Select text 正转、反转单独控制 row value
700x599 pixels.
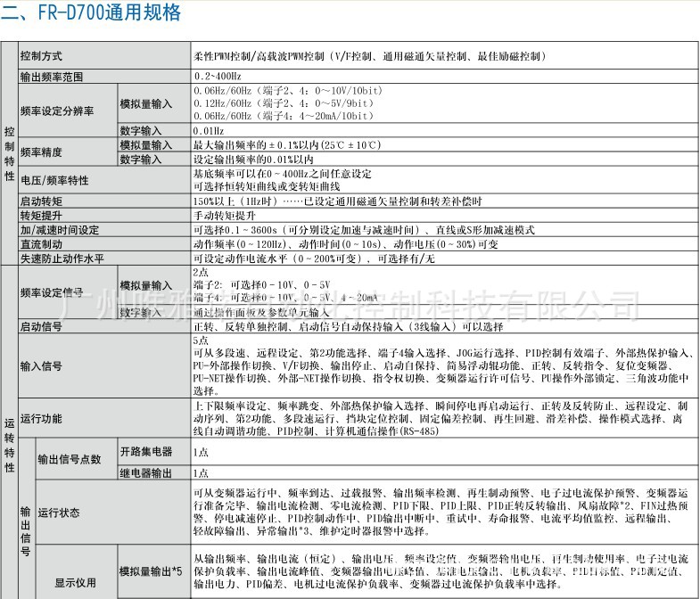[348, 327]
